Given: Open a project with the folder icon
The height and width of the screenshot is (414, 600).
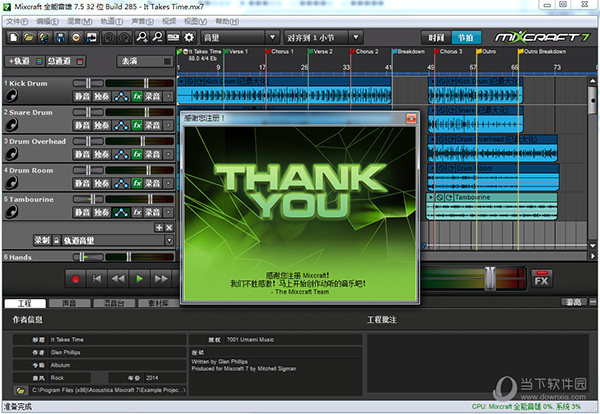Looking at the screenshot, I should point(29,37).
